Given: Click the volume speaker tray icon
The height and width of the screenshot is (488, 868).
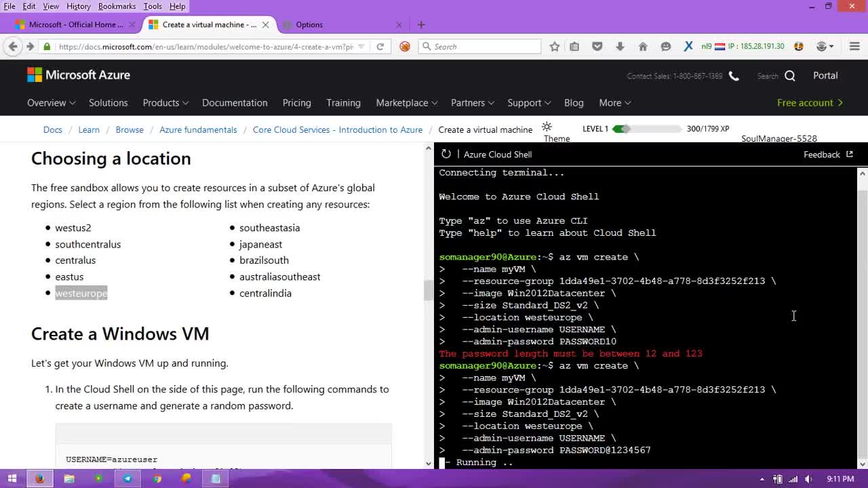Looking at the screenshot, I should (807, 479).
